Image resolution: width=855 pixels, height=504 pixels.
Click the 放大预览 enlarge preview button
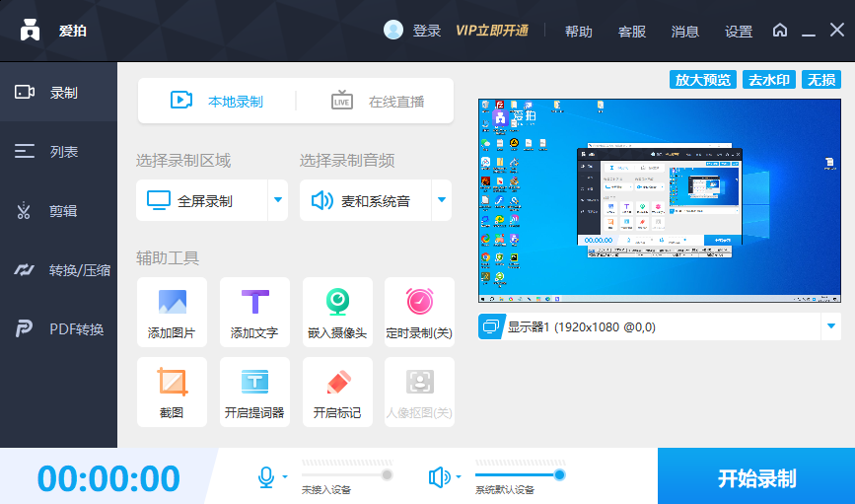703,80
